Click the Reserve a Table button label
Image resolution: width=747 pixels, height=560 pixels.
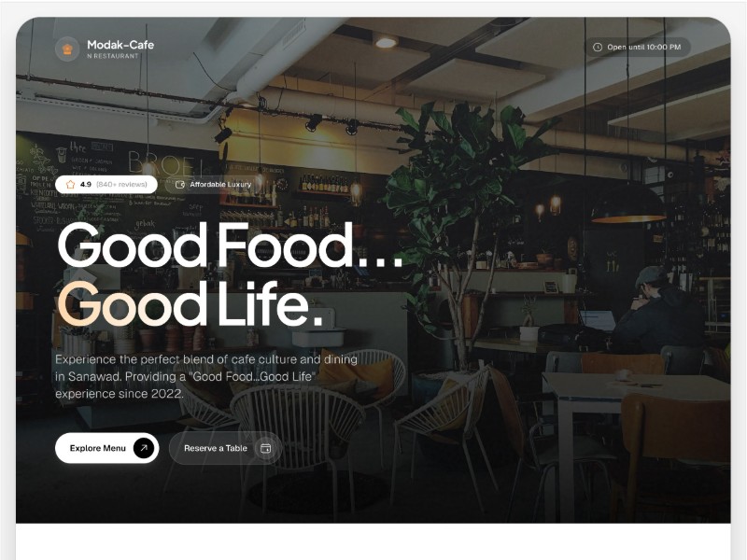[216, 448]
